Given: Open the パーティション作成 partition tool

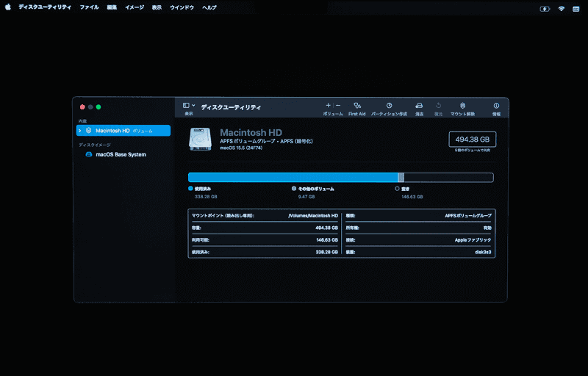Looking at the screenshot, I should pos(389,109).
